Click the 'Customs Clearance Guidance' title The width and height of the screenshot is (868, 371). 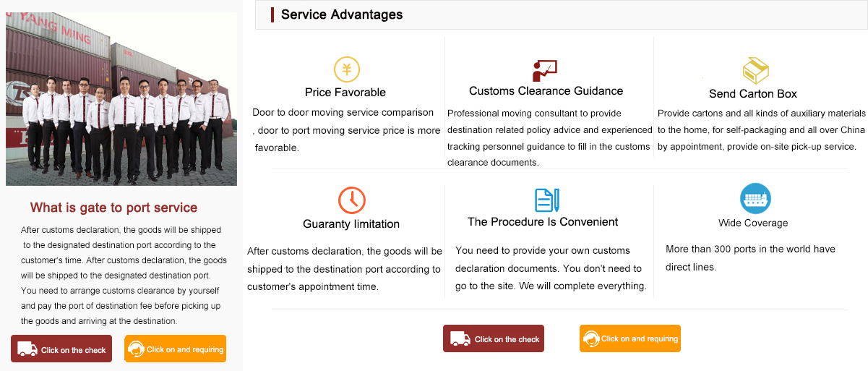pyautogui.click(x=546, y=91)
